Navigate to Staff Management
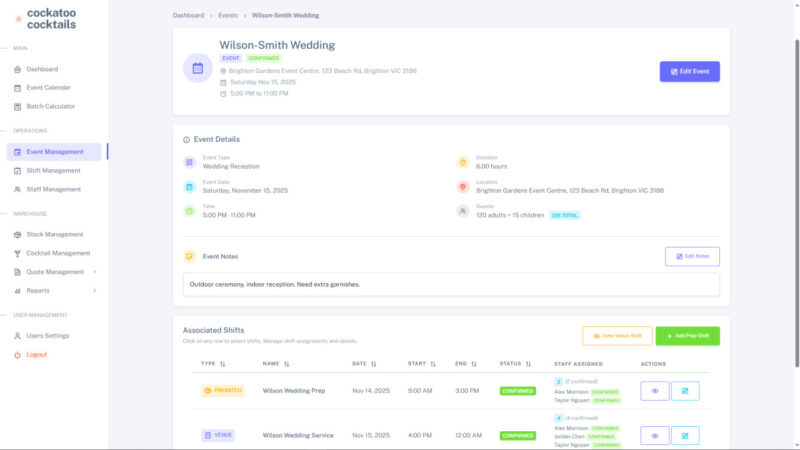 (x=53, y=189)
